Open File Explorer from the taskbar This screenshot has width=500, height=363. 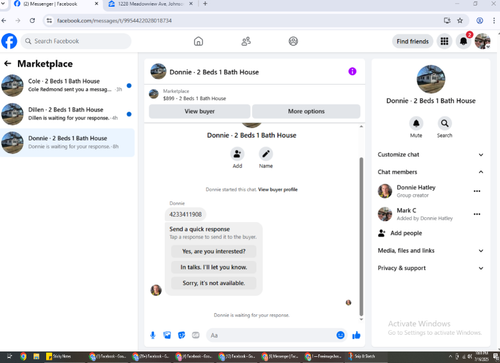click(x=36, y=357)
